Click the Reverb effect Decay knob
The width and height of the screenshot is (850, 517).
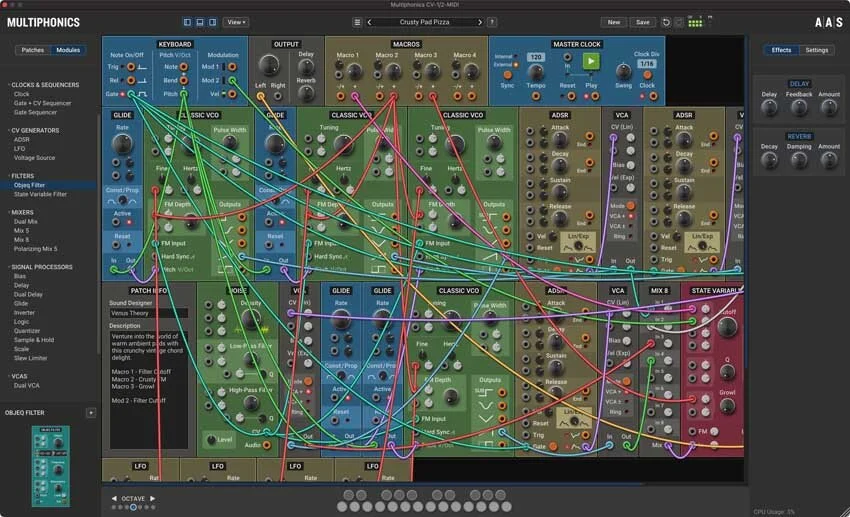point(769,160)
